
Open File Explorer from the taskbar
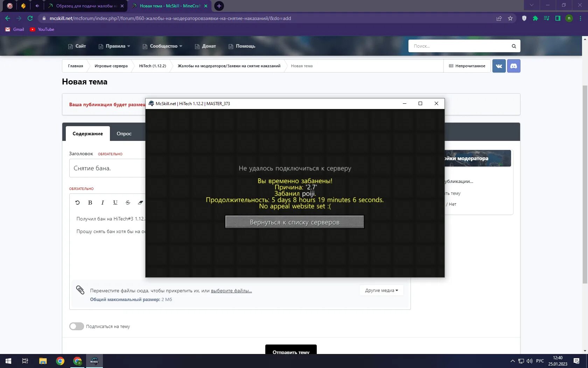[43, 361]
